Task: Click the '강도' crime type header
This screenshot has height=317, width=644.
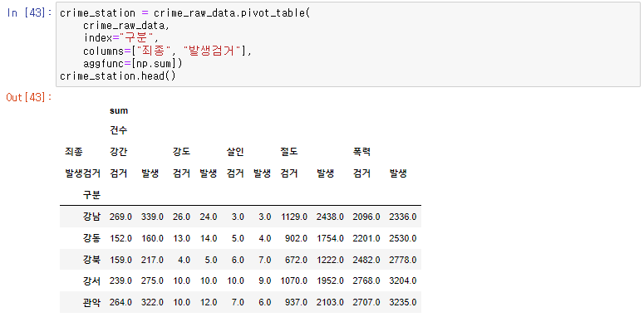Action: point(181,152)
